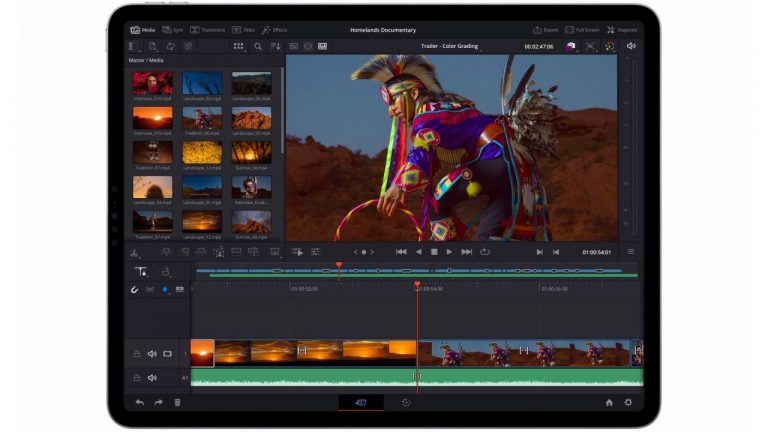Enter Full Screen viewer mode
The width and height of the screenshot is (768, 432).
[x=582, y=30]
